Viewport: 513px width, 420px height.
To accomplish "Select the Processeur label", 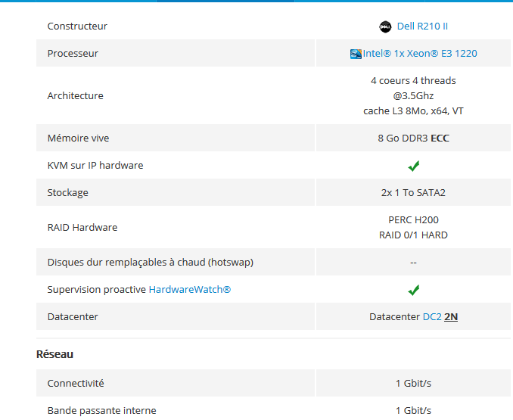I will pyautogui.click(x=73, y=53).
